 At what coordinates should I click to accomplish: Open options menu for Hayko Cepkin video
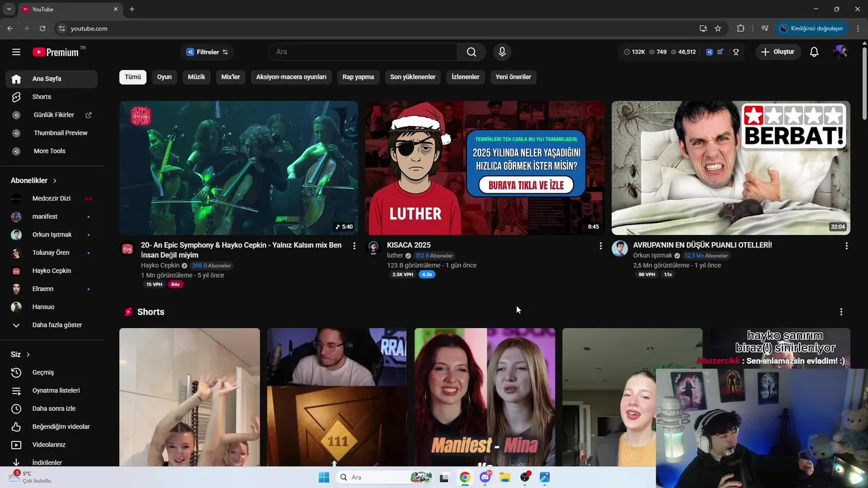354,246
